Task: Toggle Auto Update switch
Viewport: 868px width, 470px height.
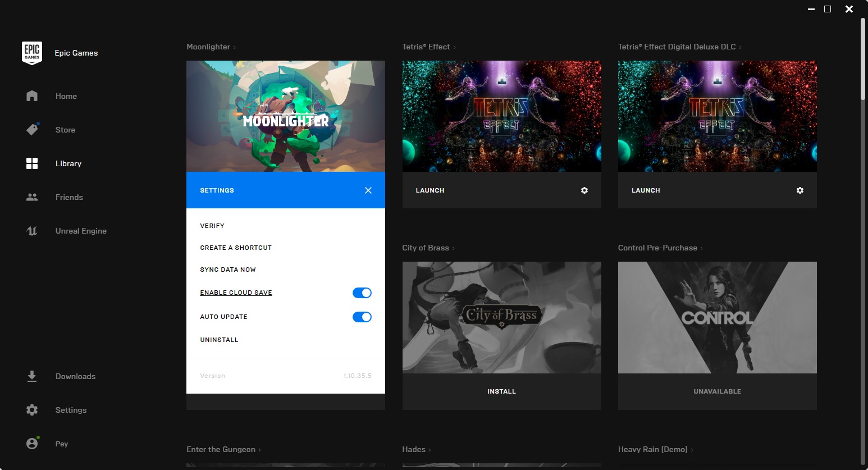Action: pos(362,317)
